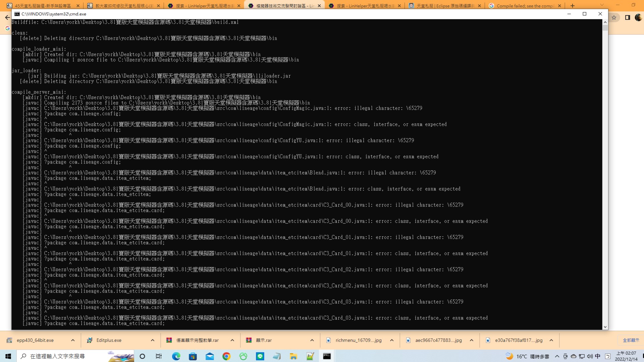
Task: Close the 45天堂私服論壇 tab
Action: point(78,6)
